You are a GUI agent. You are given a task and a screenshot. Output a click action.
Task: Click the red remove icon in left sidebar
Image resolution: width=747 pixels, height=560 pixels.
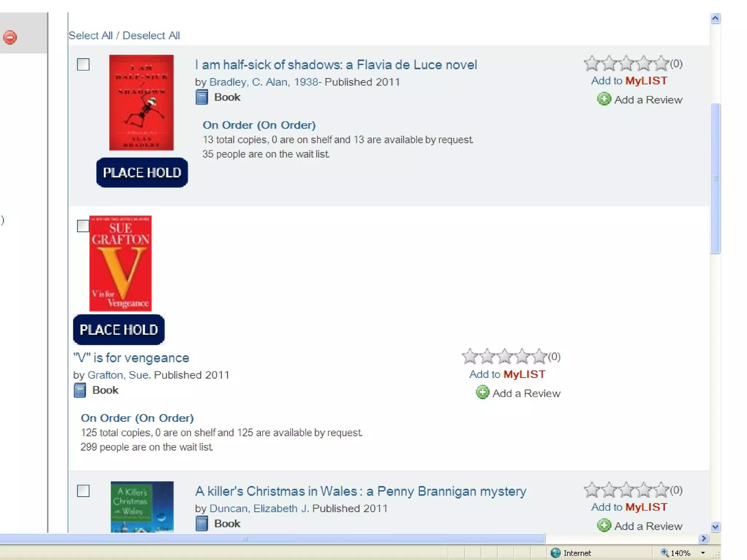10,37
